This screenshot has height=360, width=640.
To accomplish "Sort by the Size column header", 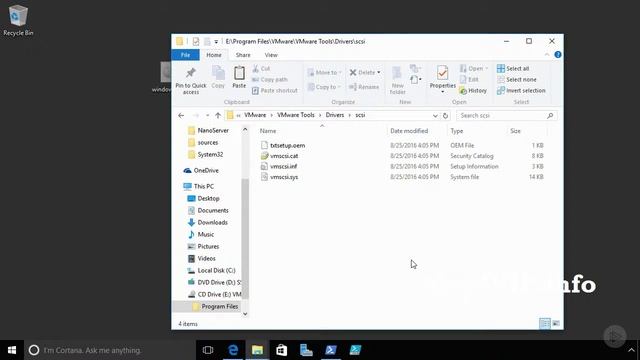I will [516, 131].
